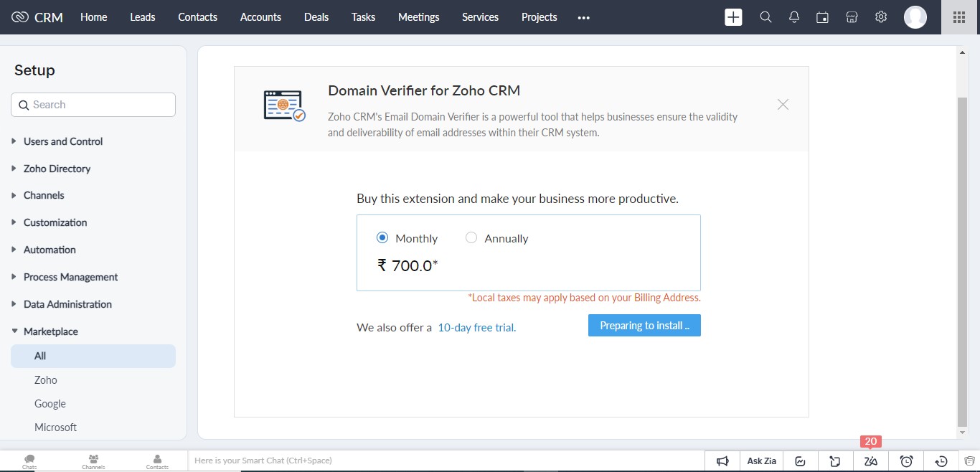Select Microsoft under Marketplace
Image resolution: width=980 pixels, height=472 pixels.
coord(56,428)
